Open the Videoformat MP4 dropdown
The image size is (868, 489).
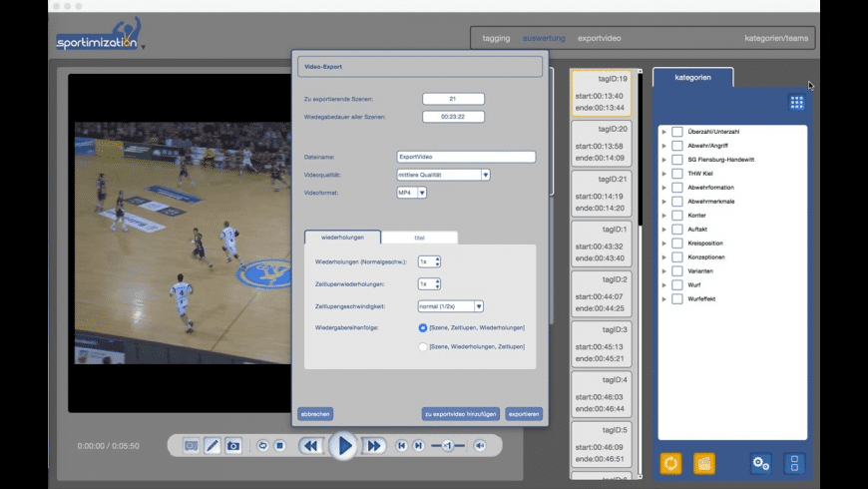422,193
